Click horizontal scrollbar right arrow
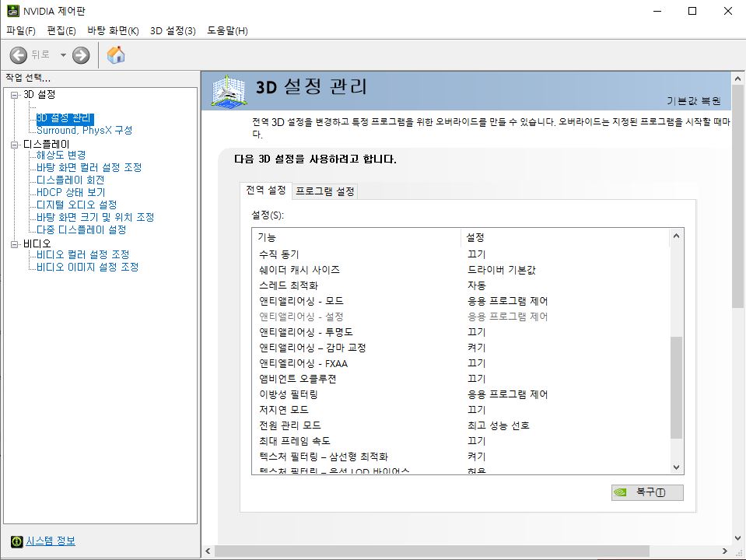 pyautogui.click(x=725, y=551)
